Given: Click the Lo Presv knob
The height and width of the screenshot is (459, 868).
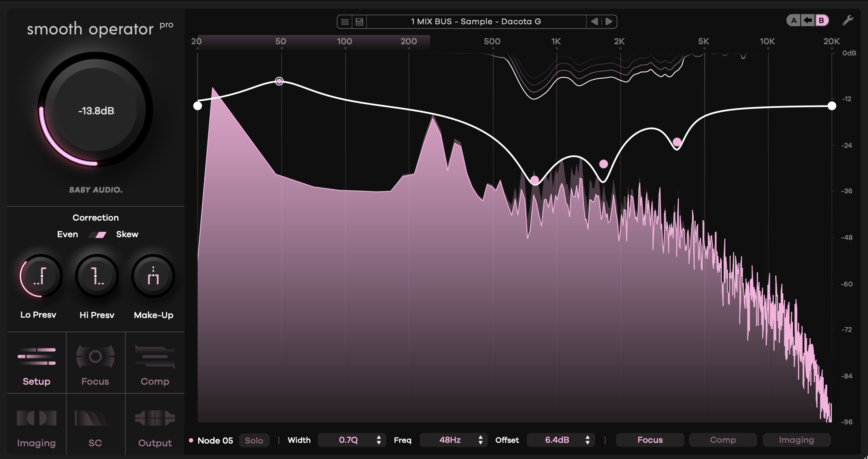Looking at the screenshot, I should tap(40, 276).
